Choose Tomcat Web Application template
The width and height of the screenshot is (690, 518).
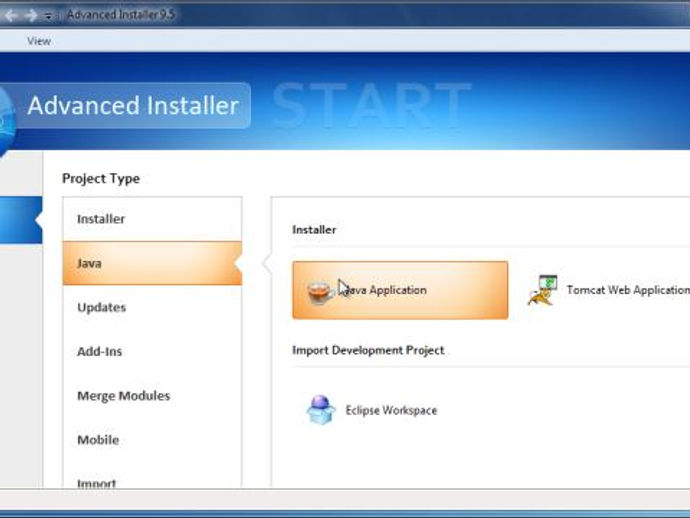click(x=608, y=290)
